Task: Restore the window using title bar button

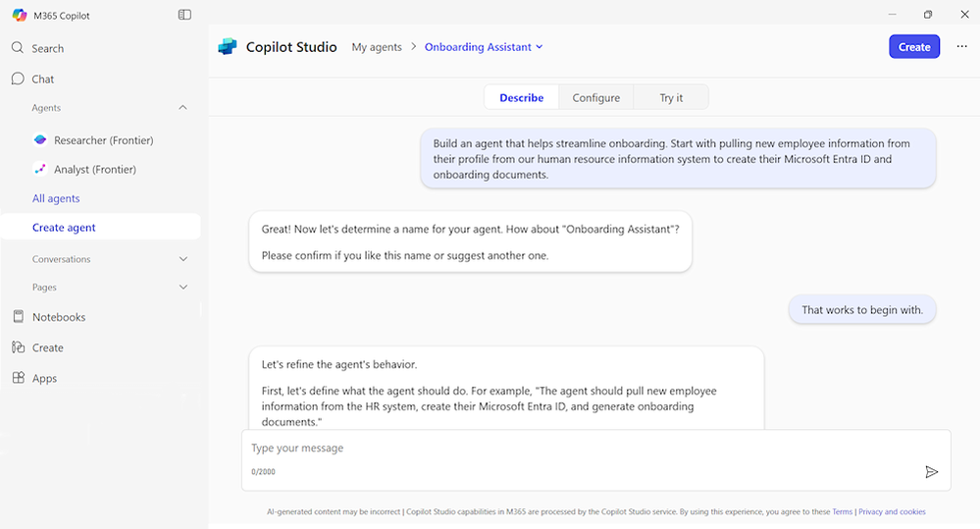Action: 927,15
